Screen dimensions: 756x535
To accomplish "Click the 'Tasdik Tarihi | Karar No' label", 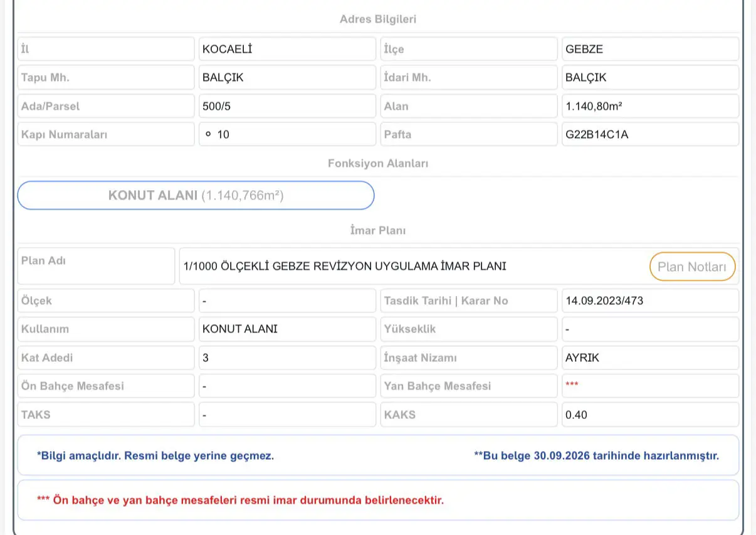I will [x=446, y=301].
